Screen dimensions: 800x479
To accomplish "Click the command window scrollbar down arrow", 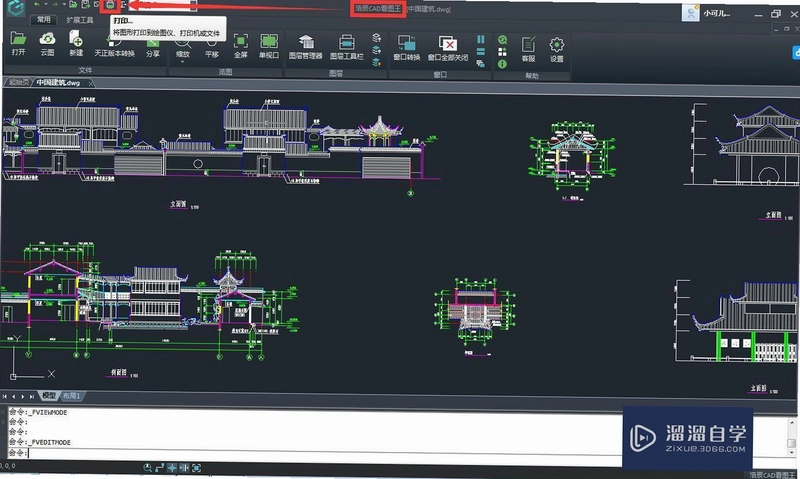I will click(791, 452).
